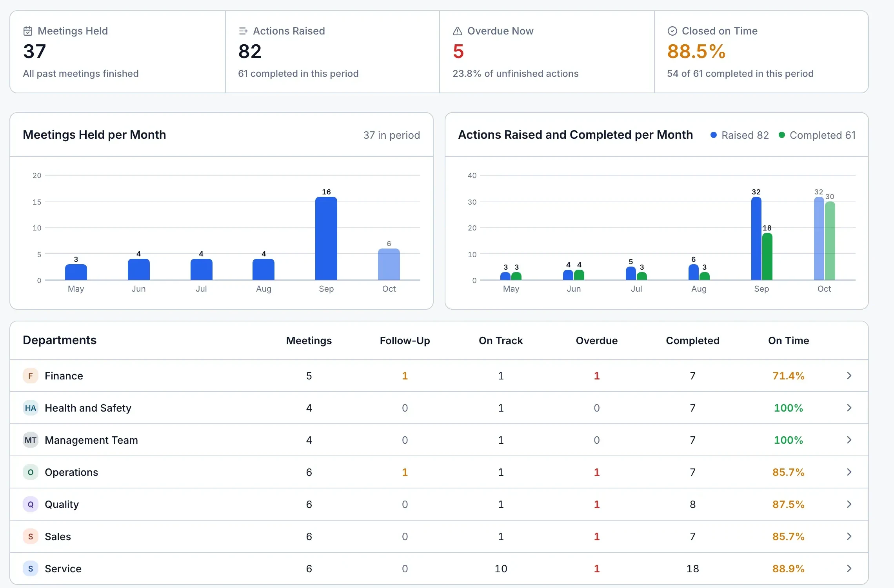Sort by the Overdue column header
Screen dimensions: 894x588
coord(596,340)
